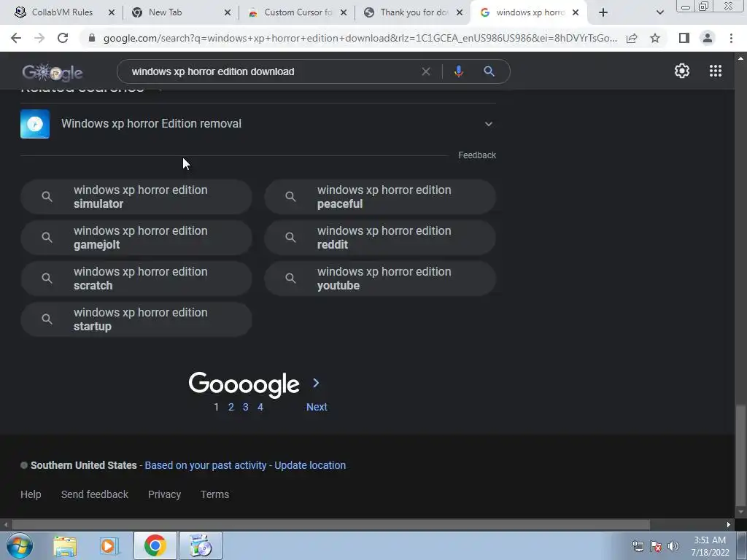Screen dimensions: 747x560
Task: Clear the search box with the X icon
Action: [x=426, y=71]
